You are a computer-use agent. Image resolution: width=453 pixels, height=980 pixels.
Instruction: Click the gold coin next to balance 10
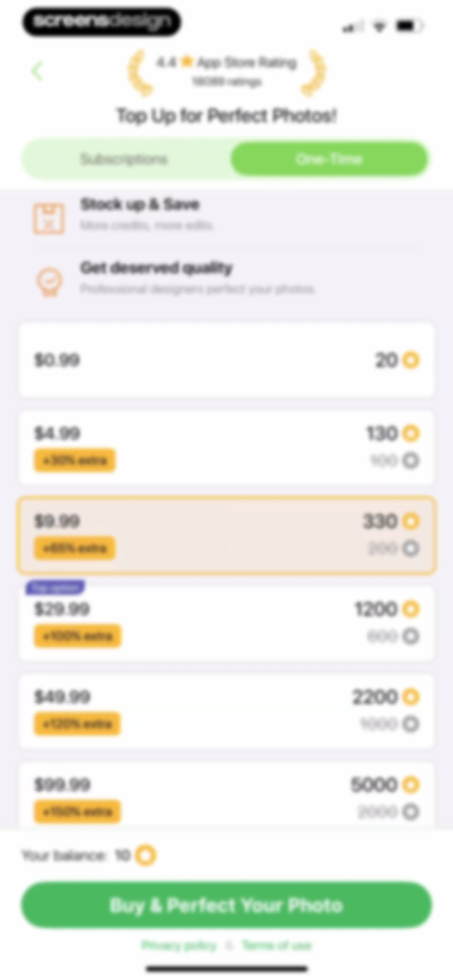click(x=146, y=855)
